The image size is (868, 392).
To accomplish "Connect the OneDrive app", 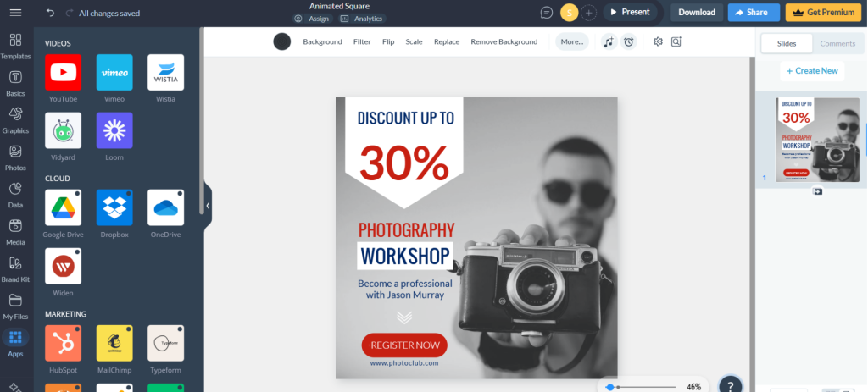I will click(x=165, y=207).
